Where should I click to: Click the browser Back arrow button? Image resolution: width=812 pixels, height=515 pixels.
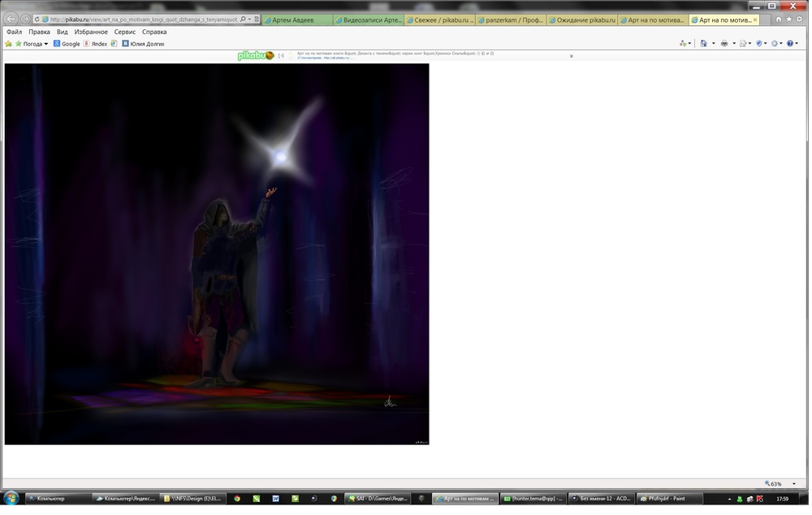pyautogui.click(x=11, y=19)
